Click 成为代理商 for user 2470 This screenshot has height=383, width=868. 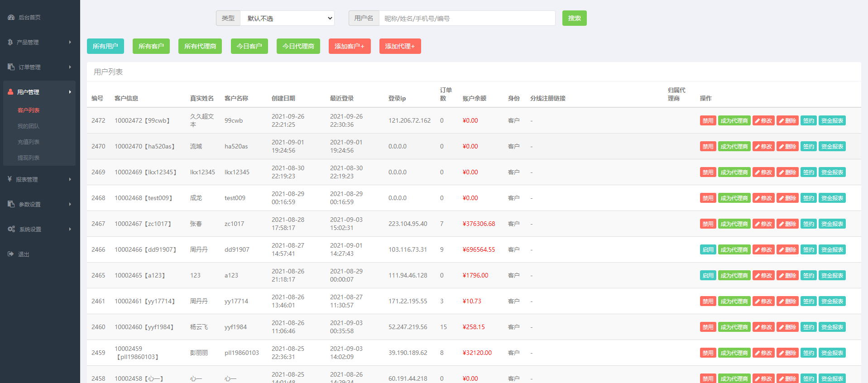(734, 146)
